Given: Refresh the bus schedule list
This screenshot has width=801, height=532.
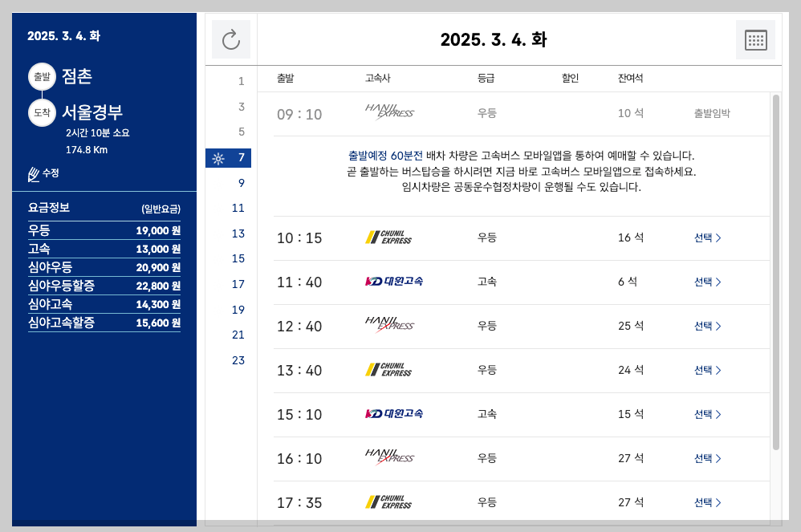Looking at the screenshot, I should point(230,39).
